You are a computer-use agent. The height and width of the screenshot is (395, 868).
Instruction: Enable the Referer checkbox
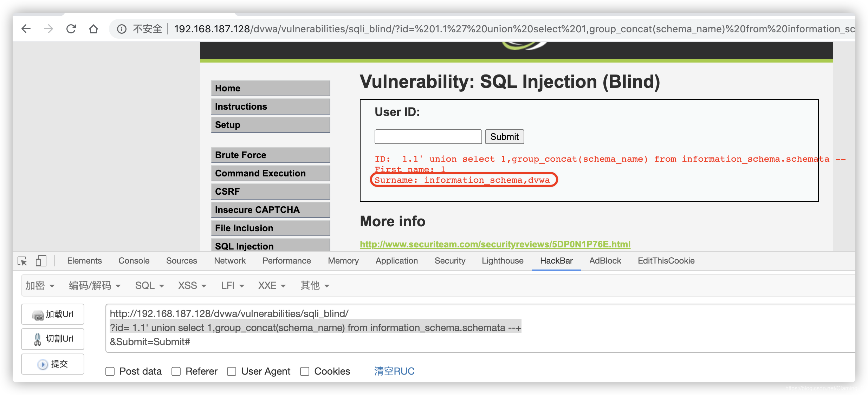coord(176,371)
